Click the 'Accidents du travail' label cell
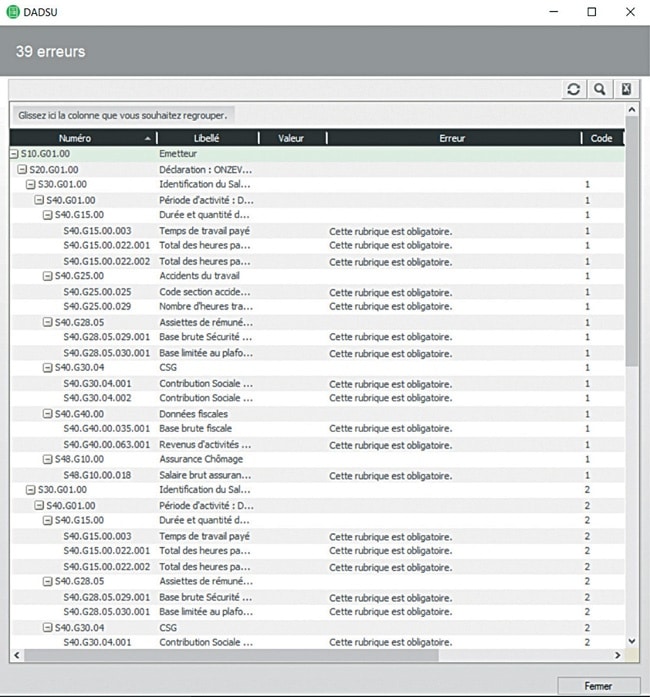The height and width of the screenshot is (697, 650). [199, 276]
